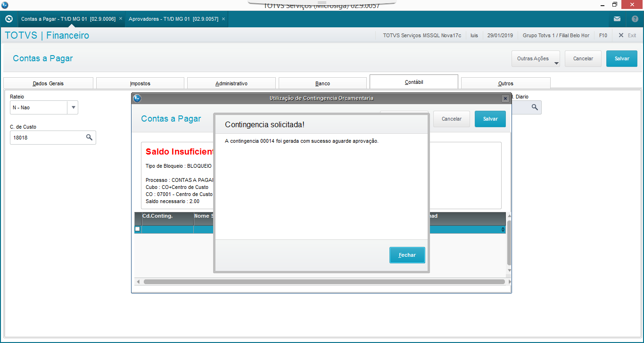The width and height of the screenshot is (644, 343).
Task: Click the grid's right scroll arrow
Action: (x=510, y=282)
